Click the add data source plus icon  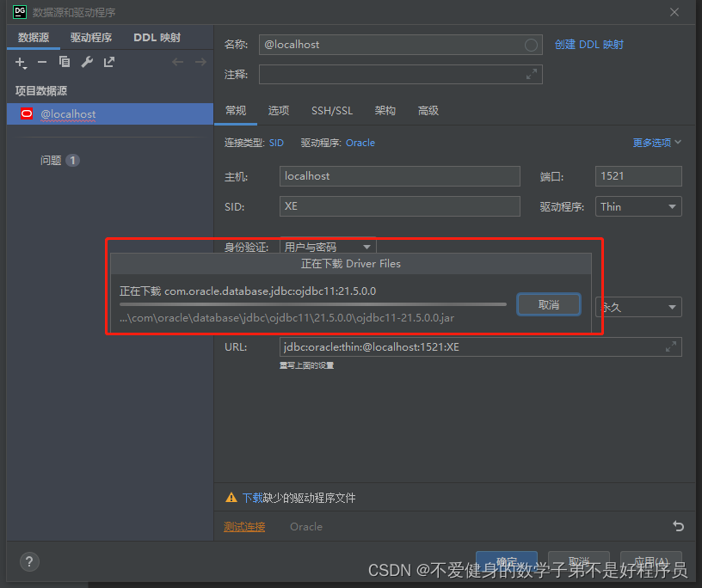21,62
